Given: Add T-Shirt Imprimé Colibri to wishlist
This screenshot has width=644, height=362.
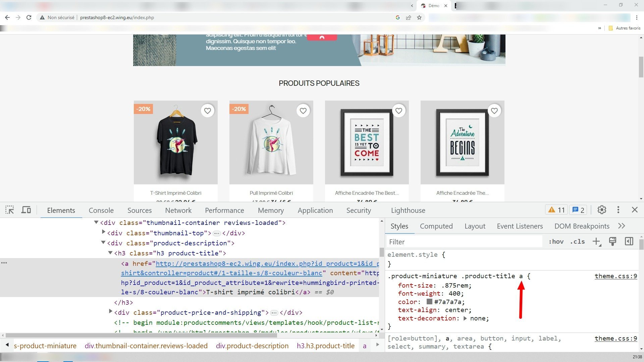Looking at the screenshot, I should click(208, 111).
